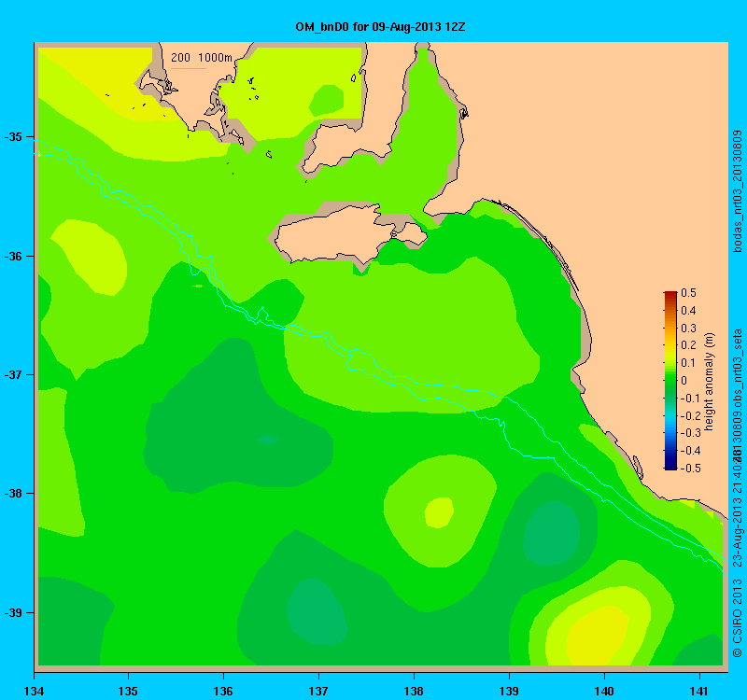Click the dark red top of the color bar
Image resolution: width=747 pixels, height=700 pixels.
(670, 294)
